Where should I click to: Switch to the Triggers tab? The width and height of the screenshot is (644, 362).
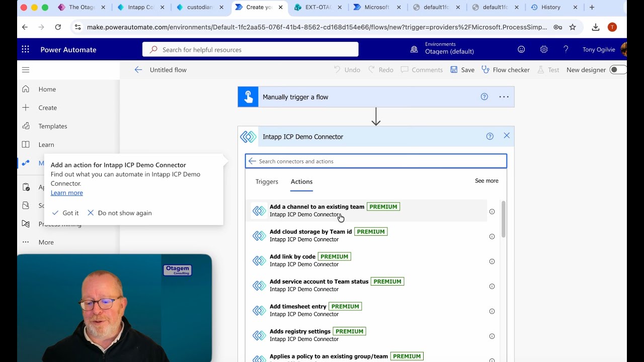[267, 182]
